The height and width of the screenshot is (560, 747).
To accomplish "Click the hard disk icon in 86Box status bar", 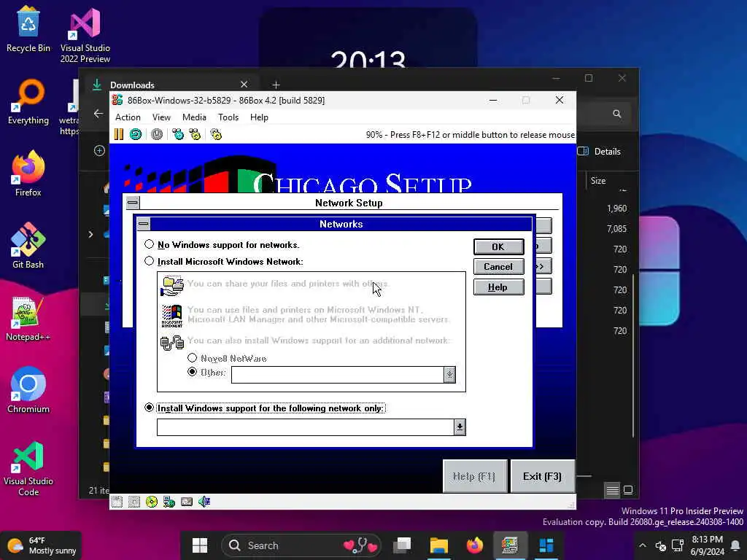I will 187,502.
